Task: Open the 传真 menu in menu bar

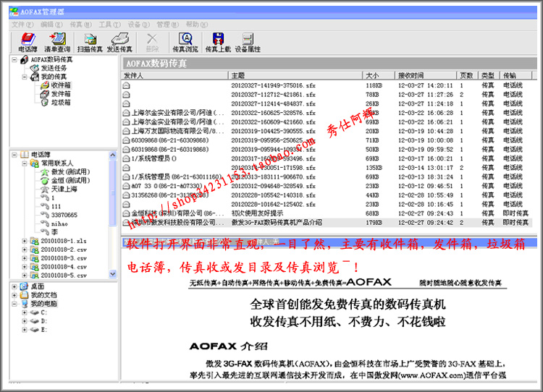Action: coord(76,25)
